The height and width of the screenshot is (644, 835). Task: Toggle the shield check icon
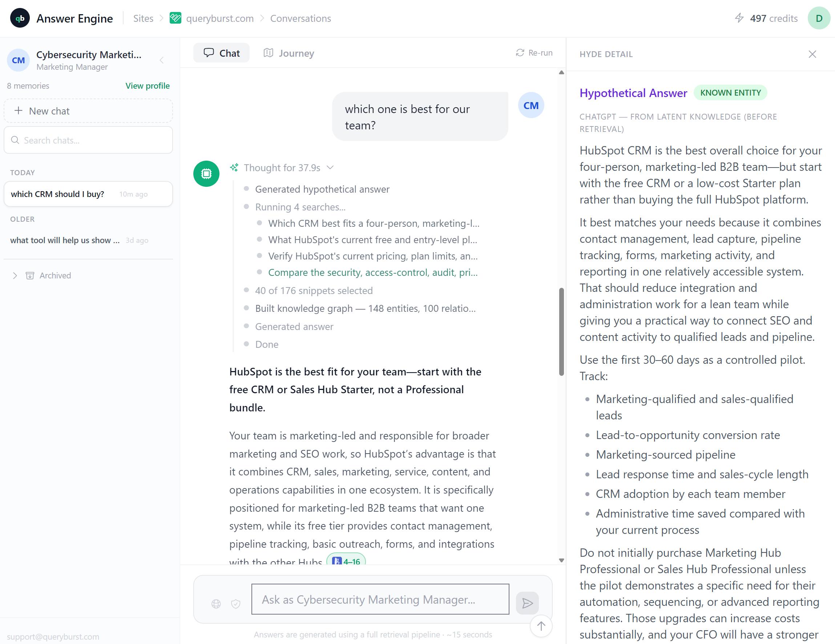235,603
